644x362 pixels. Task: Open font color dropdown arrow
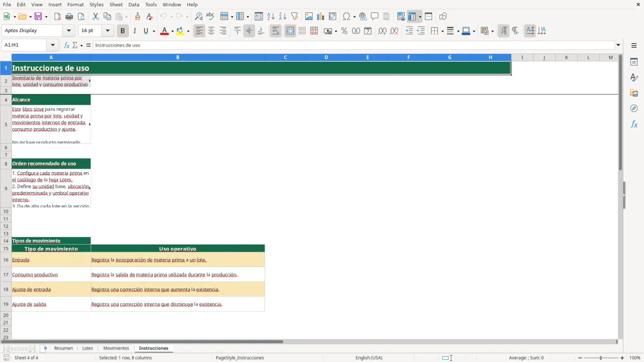pos(172,31)
